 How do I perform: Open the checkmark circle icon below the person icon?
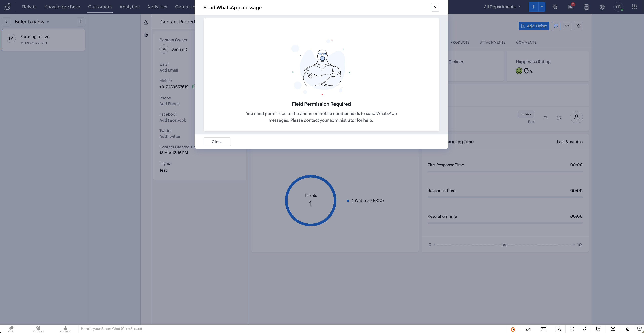click(146, 35)
